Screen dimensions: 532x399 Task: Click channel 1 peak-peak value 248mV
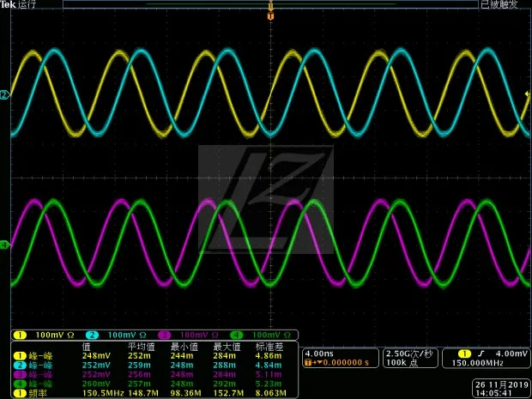[x=96, y=356]
